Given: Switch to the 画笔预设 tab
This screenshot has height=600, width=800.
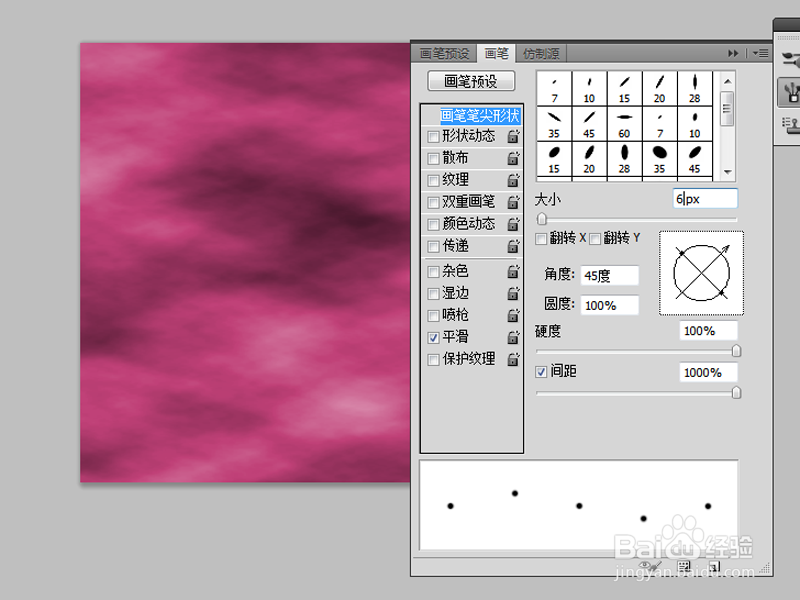Looking at the screenshot, I should [444, 54].
